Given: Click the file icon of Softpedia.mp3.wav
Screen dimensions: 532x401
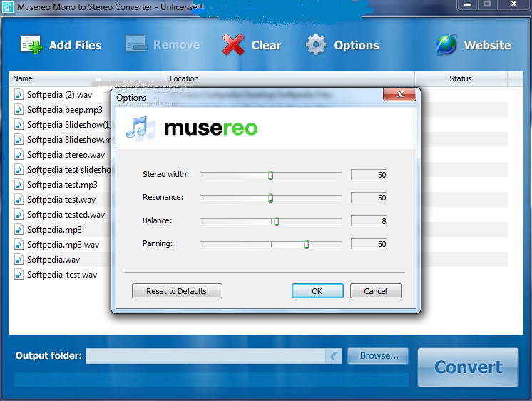Looking at the screenshot, I should [x=19, y=245].
